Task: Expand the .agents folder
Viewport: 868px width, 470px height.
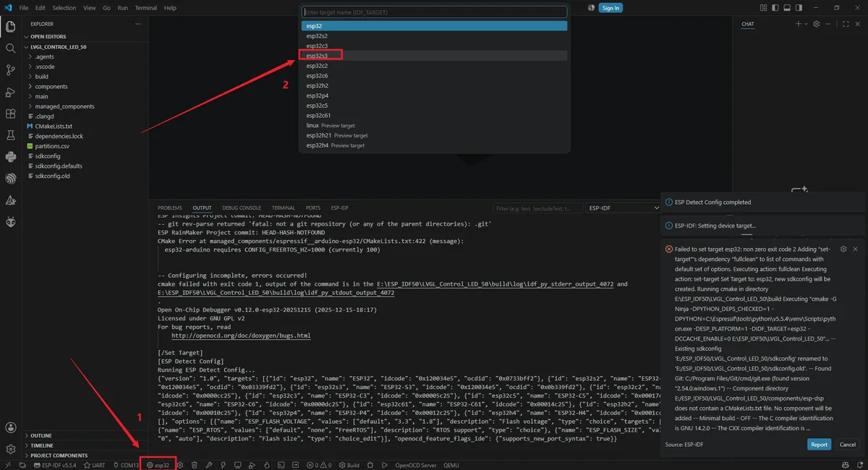Action: click(45, 56)
